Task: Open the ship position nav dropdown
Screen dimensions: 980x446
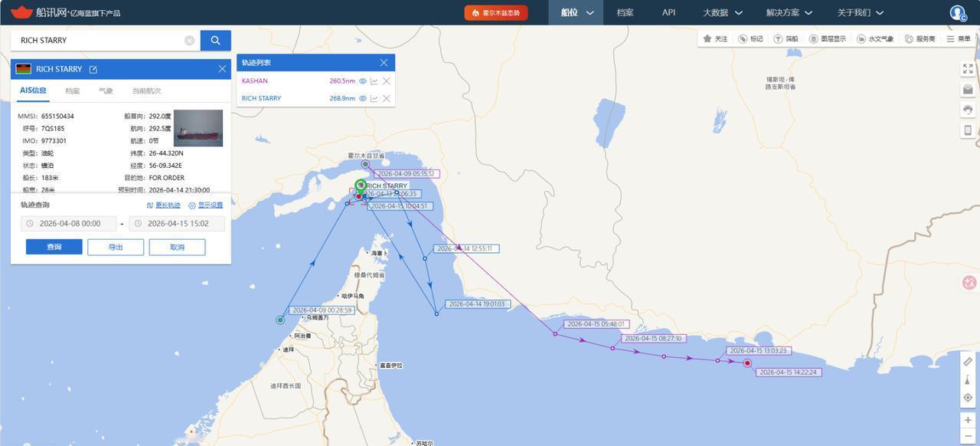Action: [x=577, y=12]
